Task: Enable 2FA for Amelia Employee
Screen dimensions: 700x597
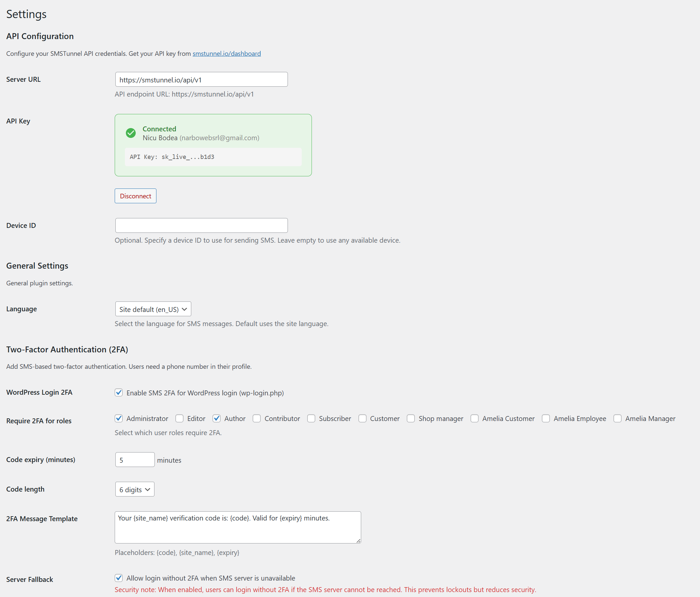Action: point(545,418)
